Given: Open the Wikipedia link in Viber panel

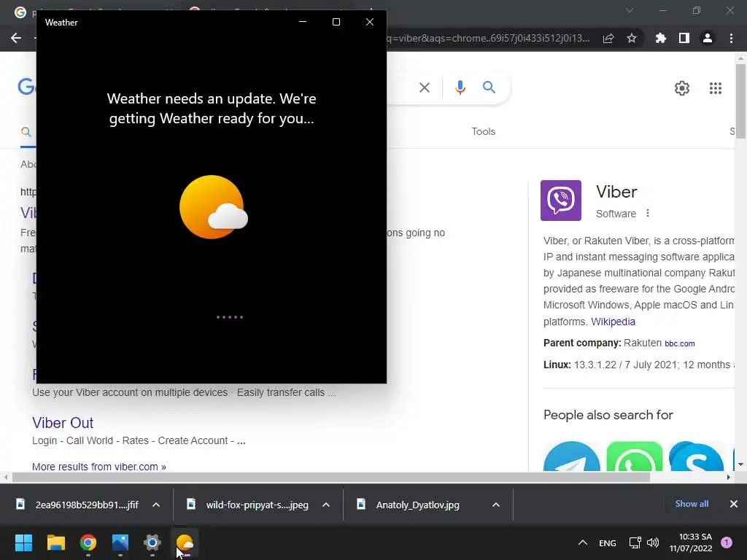Looking at the screenshot, I should [613, 322].
